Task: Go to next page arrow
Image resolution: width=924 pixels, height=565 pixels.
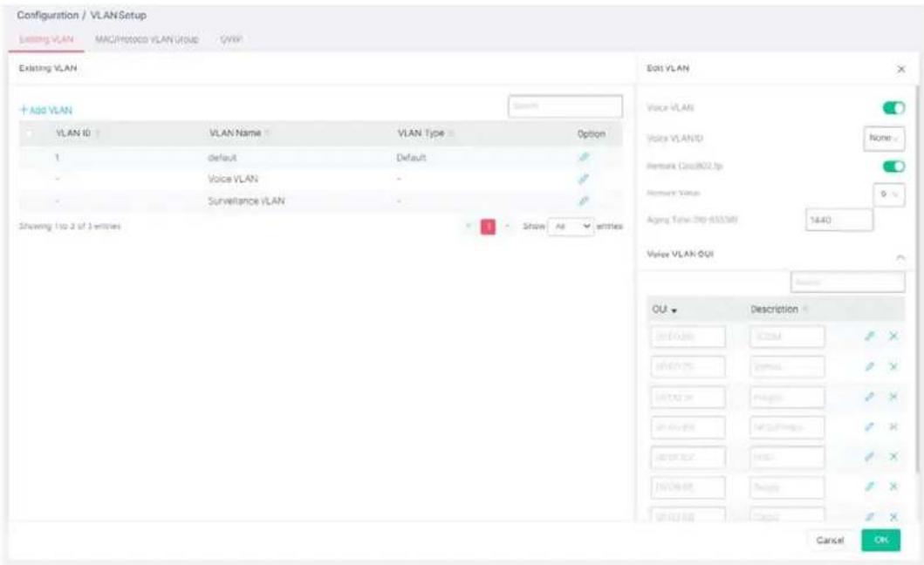Action: coord(508,226)
